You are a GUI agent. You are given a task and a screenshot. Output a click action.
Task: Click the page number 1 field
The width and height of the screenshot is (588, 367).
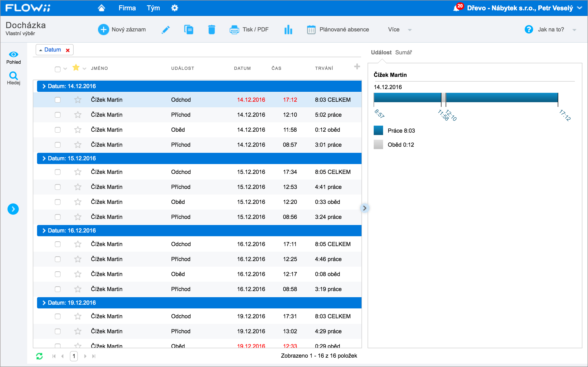[x=74, y=356]
